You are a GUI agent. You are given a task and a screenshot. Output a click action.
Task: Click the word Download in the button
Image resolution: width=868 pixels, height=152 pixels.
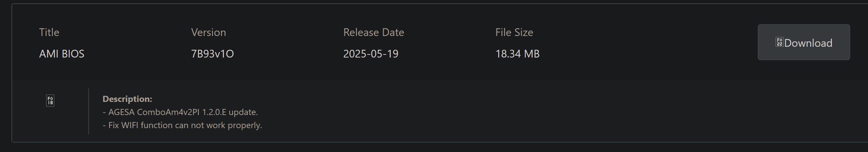coord(808,43)
